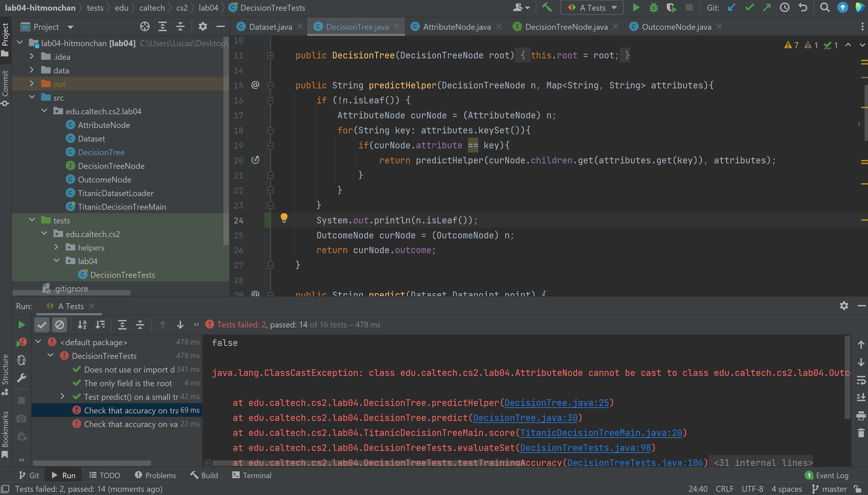Switch to the AttributeNode.java editor tab

(456, 27)
